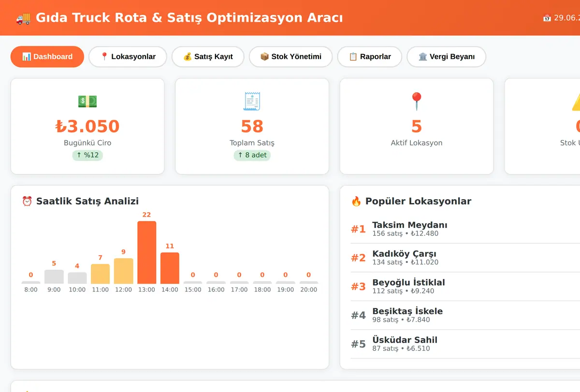Click the 5 active locations value
580x392 pixels.
tap(417, 126)
